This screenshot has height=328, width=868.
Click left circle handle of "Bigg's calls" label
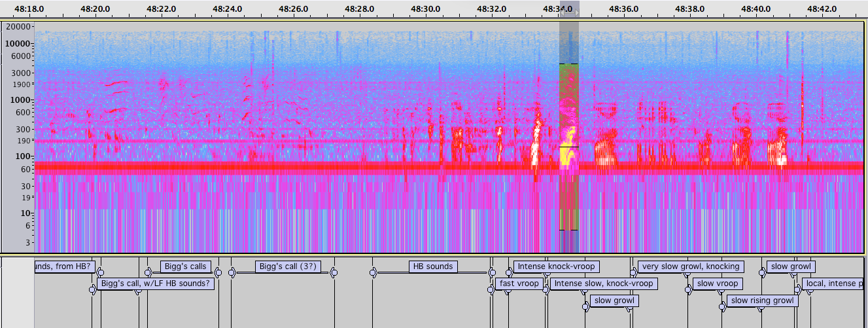point(148,272)
